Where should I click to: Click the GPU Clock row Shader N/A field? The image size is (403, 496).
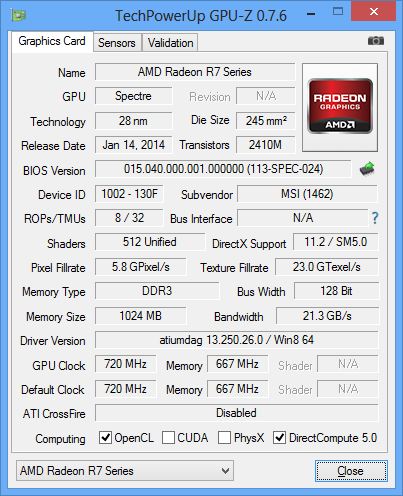coord(348,364)
